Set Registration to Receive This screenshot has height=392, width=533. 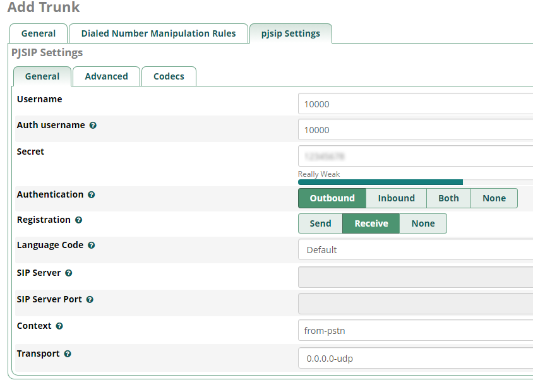(x=371, y=223)
